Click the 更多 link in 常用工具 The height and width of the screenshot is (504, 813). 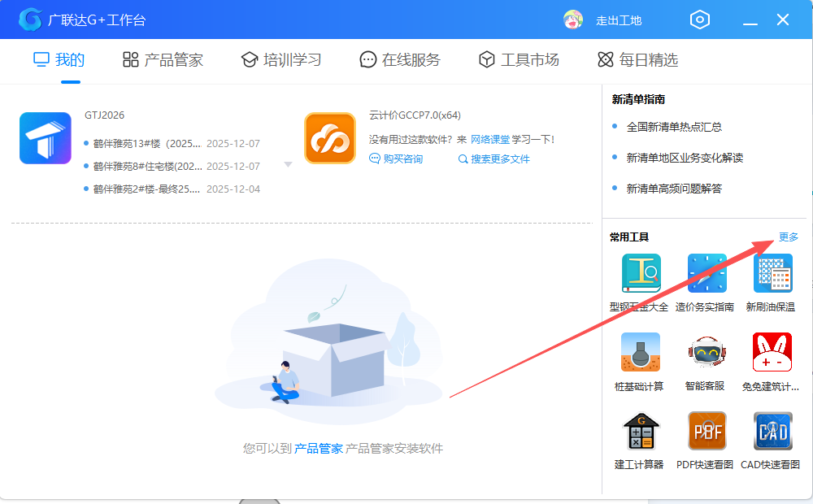tap(787, 237)
